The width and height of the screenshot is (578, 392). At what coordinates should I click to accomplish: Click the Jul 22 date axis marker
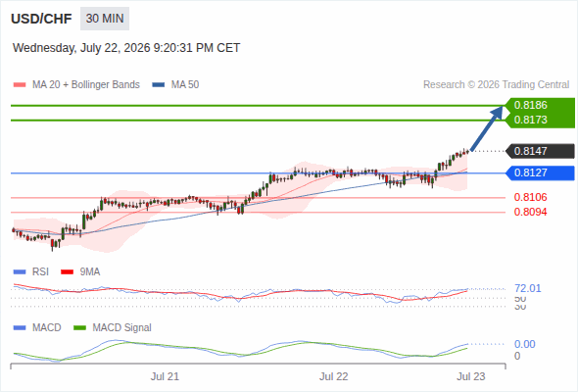(333, 376)
